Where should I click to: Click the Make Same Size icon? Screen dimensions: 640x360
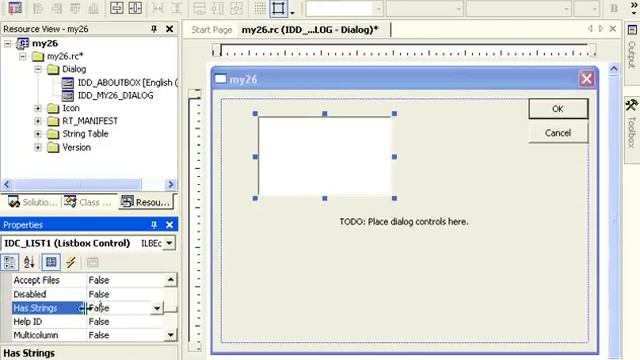click(236, 8)
